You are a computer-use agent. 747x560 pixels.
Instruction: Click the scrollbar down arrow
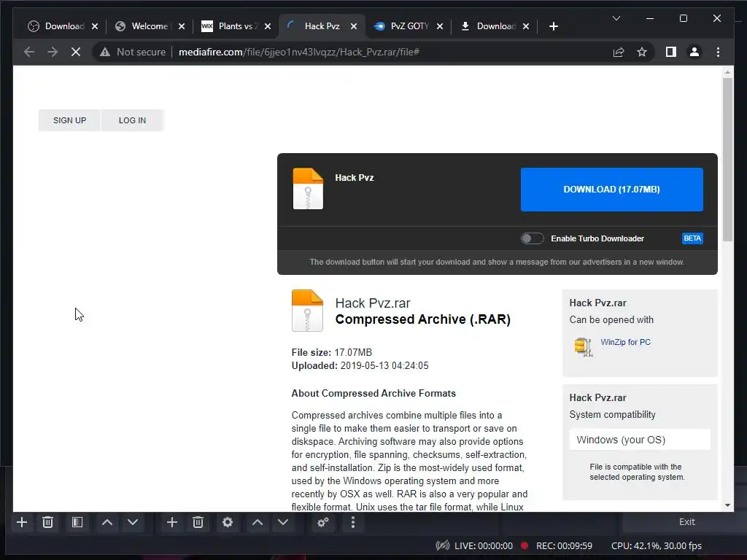click(x=727, y=505)
